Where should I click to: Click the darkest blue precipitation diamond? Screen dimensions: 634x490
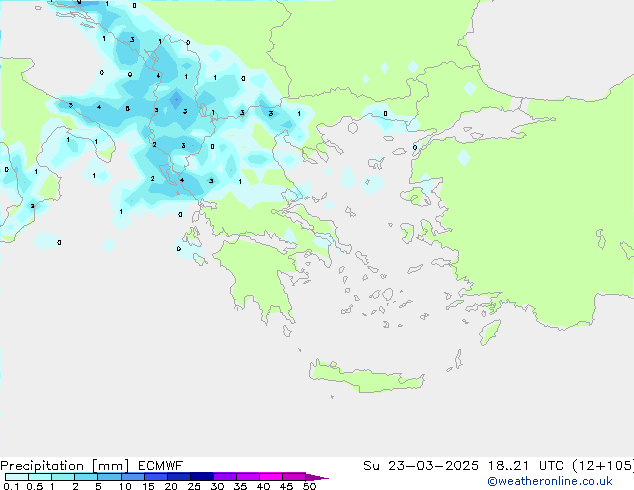pos(176,99)
